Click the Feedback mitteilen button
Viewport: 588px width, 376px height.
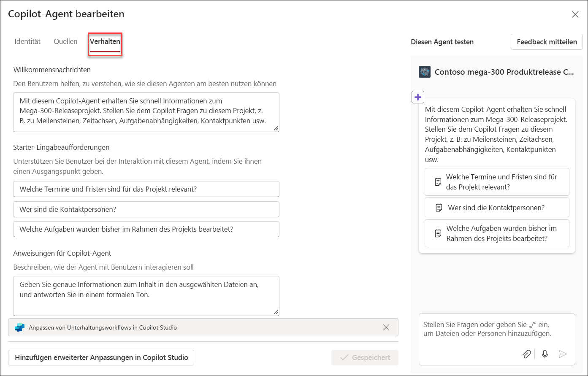coord(547,42)
